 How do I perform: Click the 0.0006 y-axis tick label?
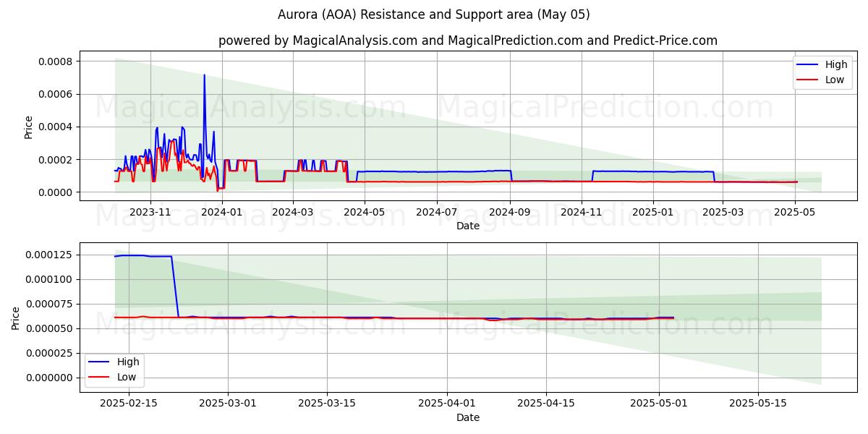(56, 94)
